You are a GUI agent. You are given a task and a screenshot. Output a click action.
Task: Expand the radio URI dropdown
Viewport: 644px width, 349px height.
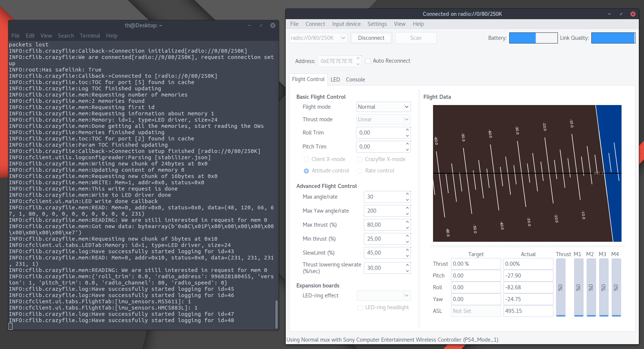(343, 38)
